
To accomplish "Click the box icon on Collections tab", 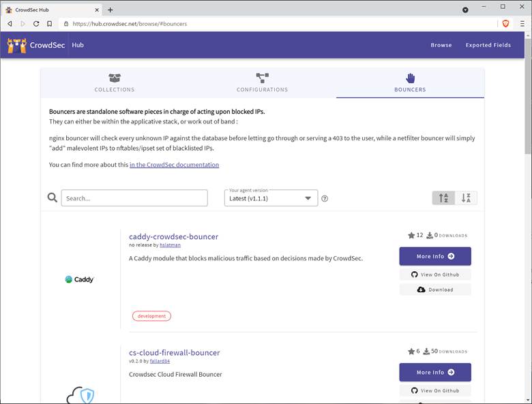I will (115, 78).
